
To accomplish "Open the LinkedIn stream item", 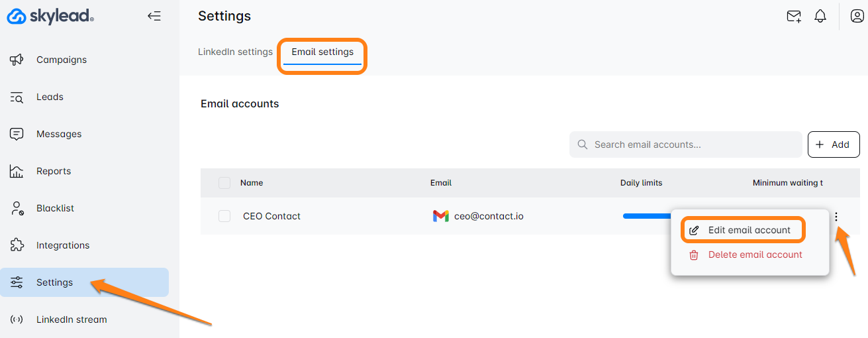I will click(71, 319).
